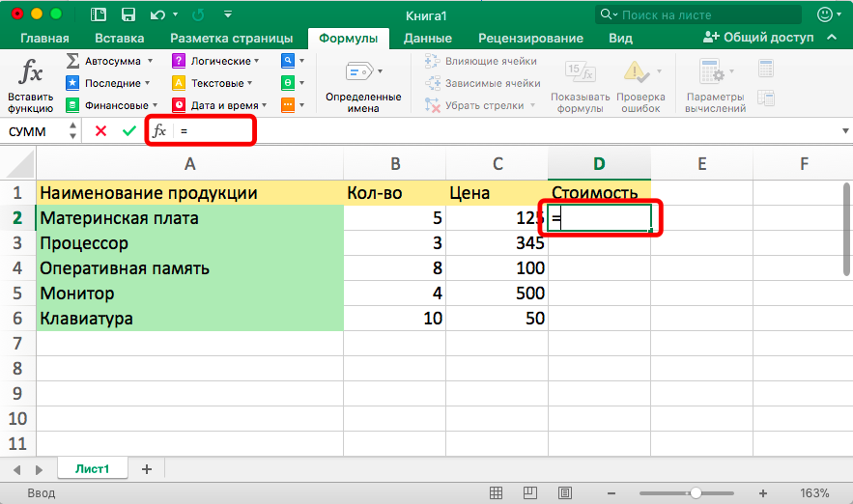
Task: Click the Определенные имена tag icon
Action: pos(359,71)
